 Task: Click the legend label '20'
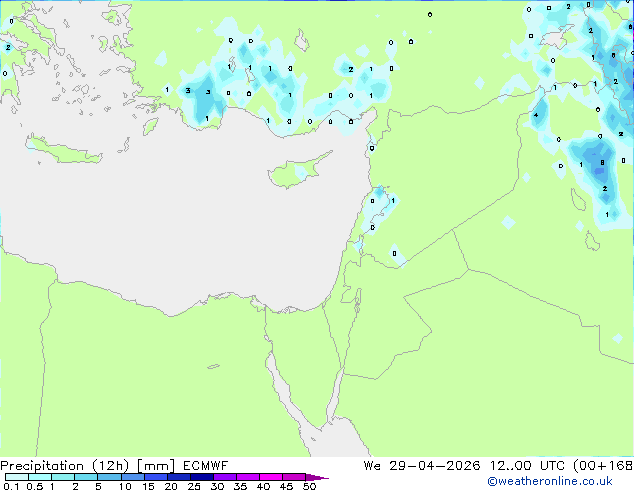point(171,486)
